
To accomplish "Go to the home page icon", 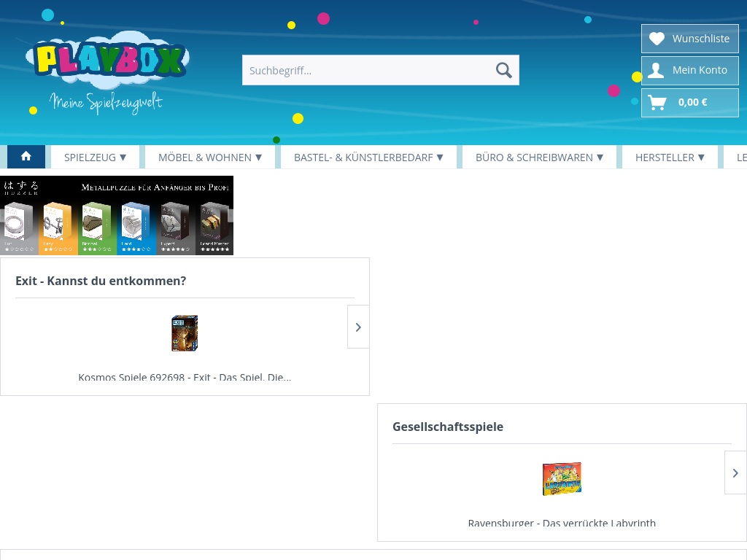I will click(x=26, y=157).
